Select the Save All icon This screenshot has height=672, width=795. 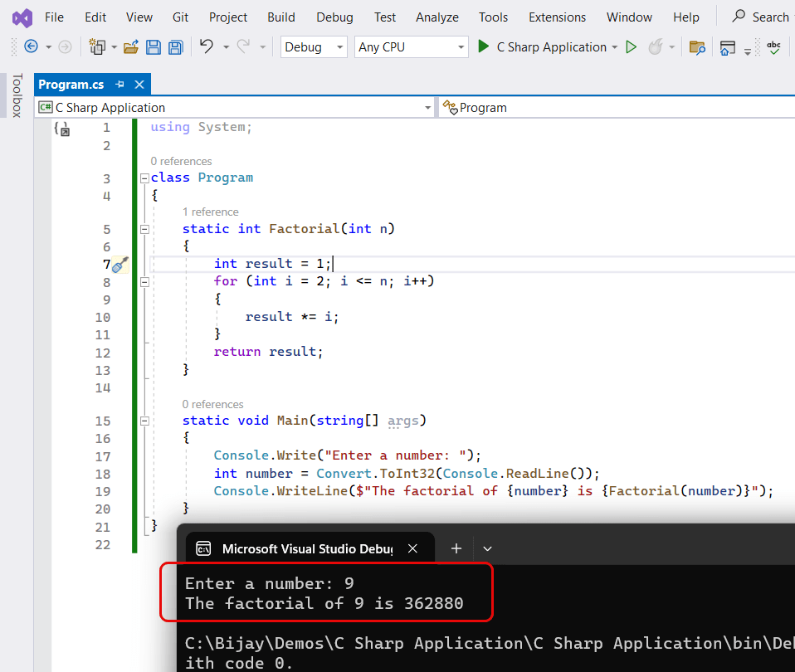(175, 47)
